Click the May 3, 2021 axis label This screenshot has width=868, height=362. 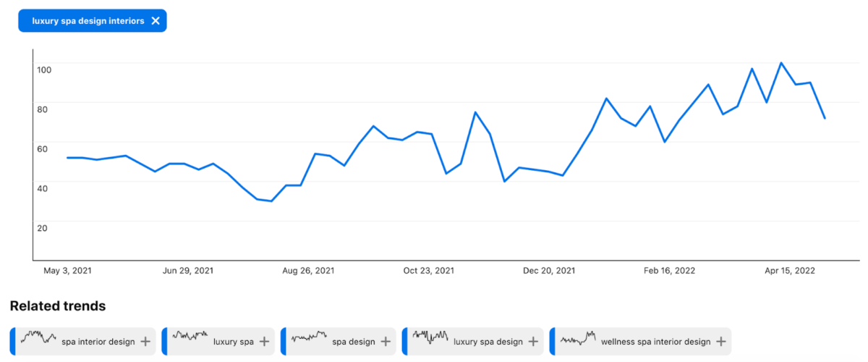coord(68,271)
